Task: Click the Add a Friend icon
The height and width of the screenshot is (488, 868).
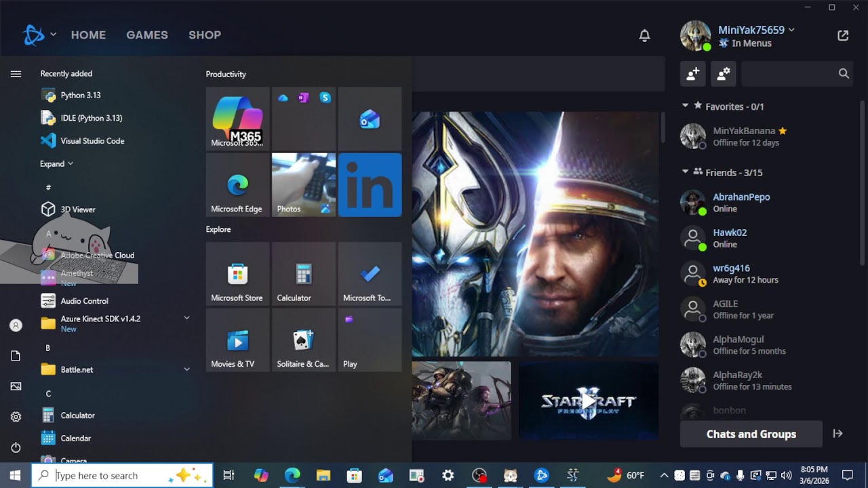Action: [x=693, y=73]
